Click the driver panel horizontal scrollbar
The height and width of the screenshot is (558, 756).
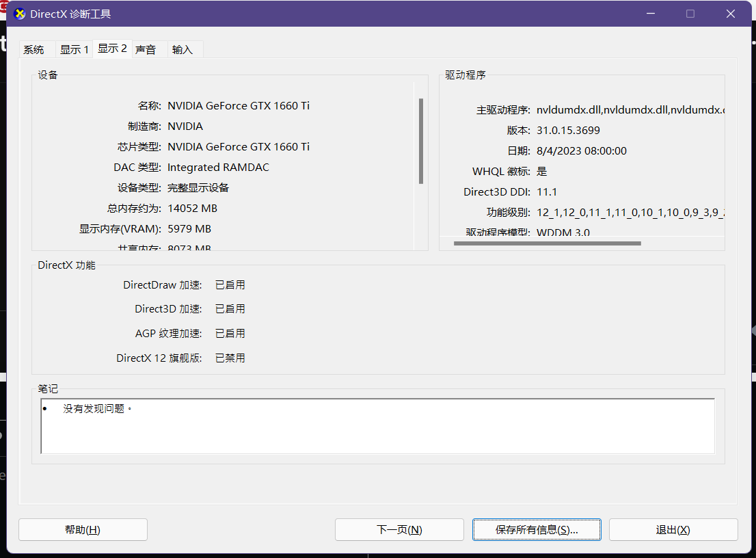(x=548, y=243)
